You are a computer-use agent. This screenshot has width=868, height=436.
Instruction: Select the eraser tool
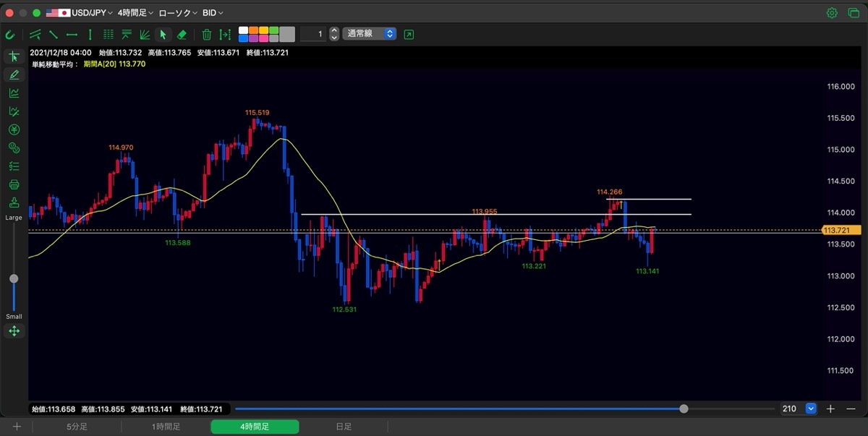click(x=182, y=34)
